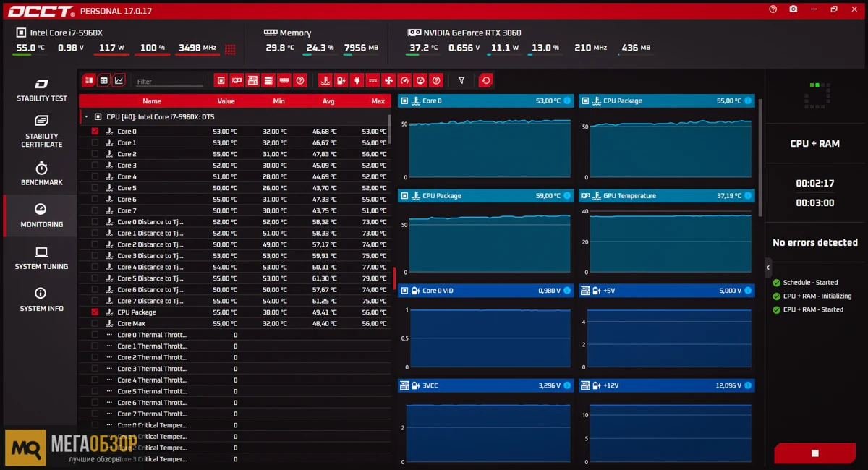868x470 pixels.
Task: Switch to the table-and-graph split view icon
Action: [x=103, y=80]
